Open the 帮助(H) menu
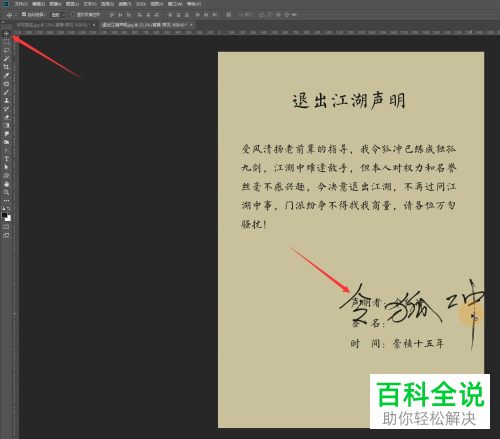The width and height of the screenshot is (500, 439). coord(194,4)
